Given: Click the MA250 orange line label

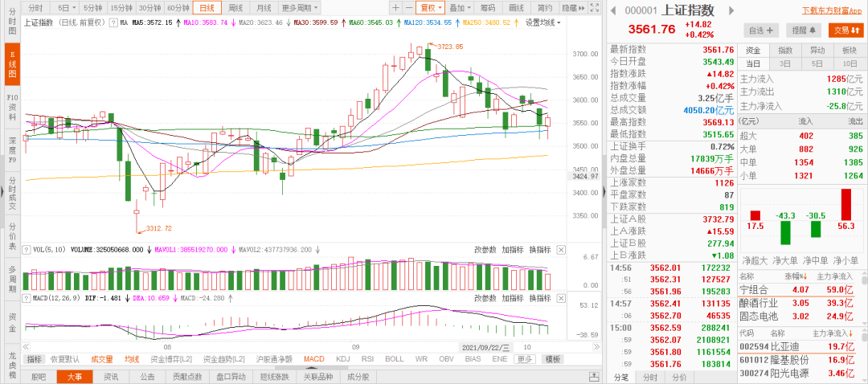Looking at the screenshot, I should point(493,22).
